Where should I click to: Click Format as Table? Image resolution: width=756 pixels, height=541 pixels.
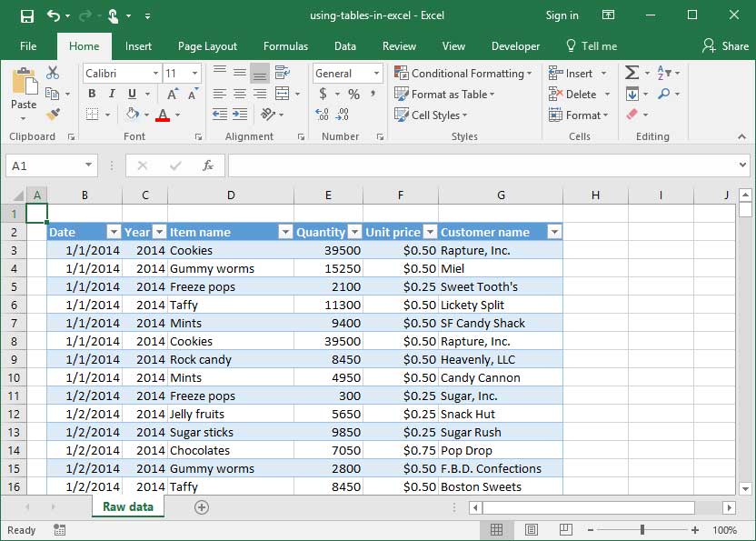tap(444, 94)
